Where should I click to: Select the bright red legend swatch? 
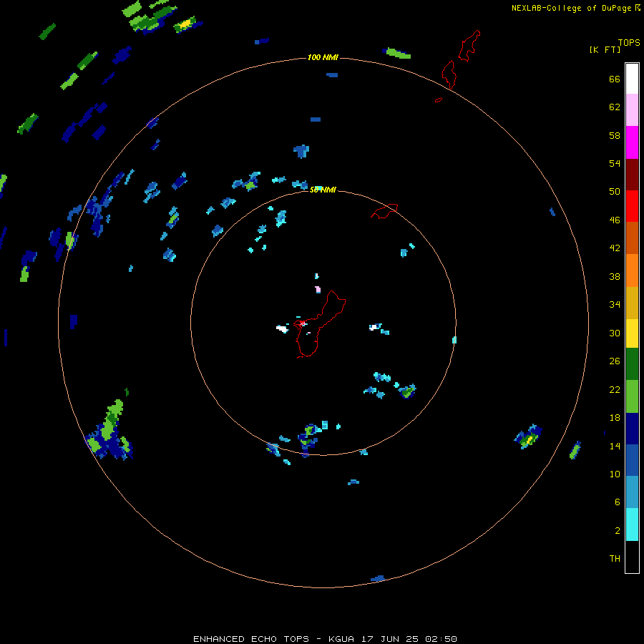coord(632,206)
